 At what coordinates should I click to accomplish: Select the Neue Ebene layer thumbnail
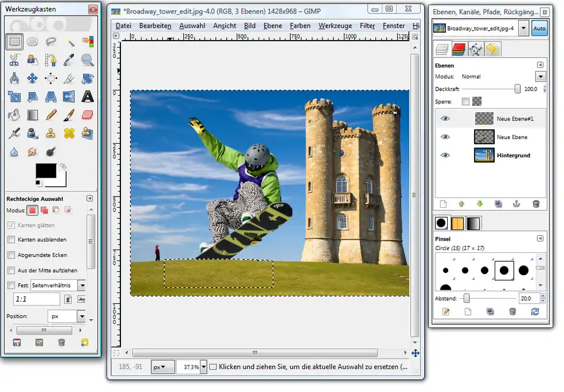[484, 137]
